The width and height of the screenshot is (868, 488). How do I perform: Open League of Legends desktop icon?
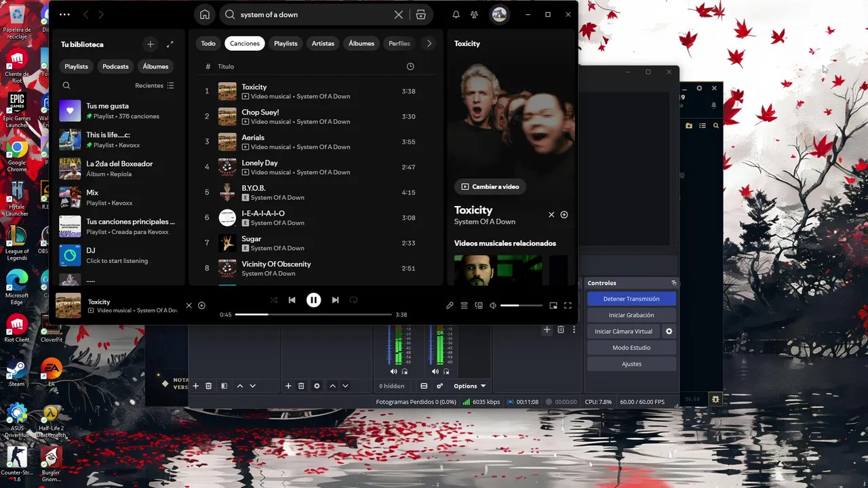pos(17,243)
